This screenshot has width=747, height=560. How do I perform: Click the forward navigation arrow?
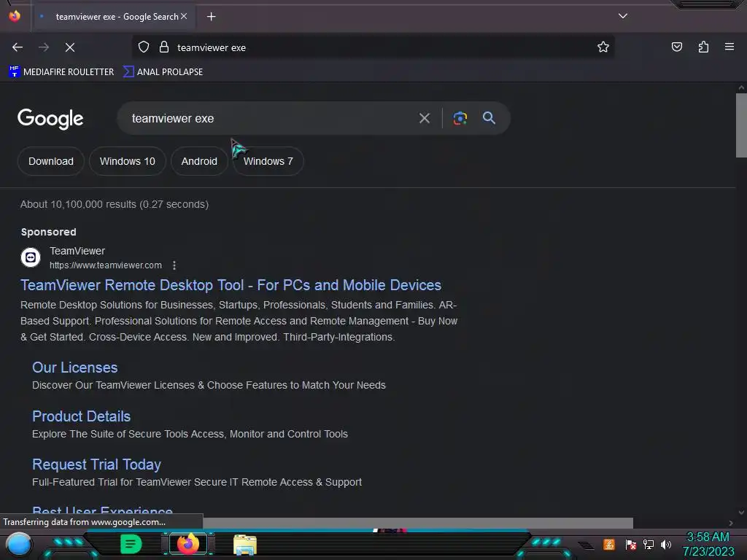44,47
